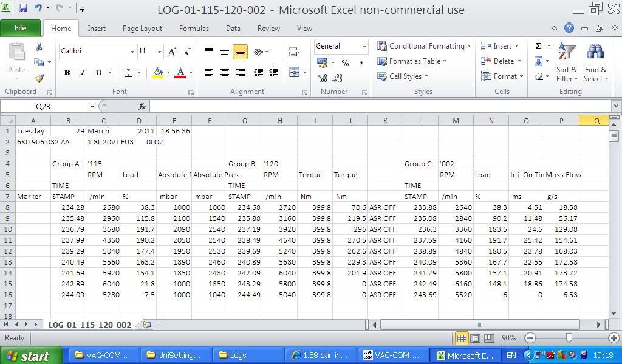Undo the last action
The image size is (622, 364).
point(38,7)
